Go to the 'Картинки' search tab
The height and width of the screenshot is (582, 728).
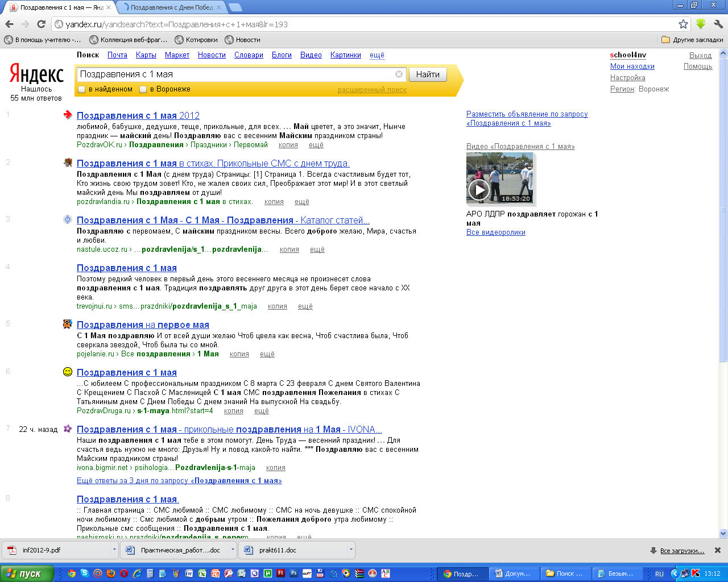coord(346,55)
